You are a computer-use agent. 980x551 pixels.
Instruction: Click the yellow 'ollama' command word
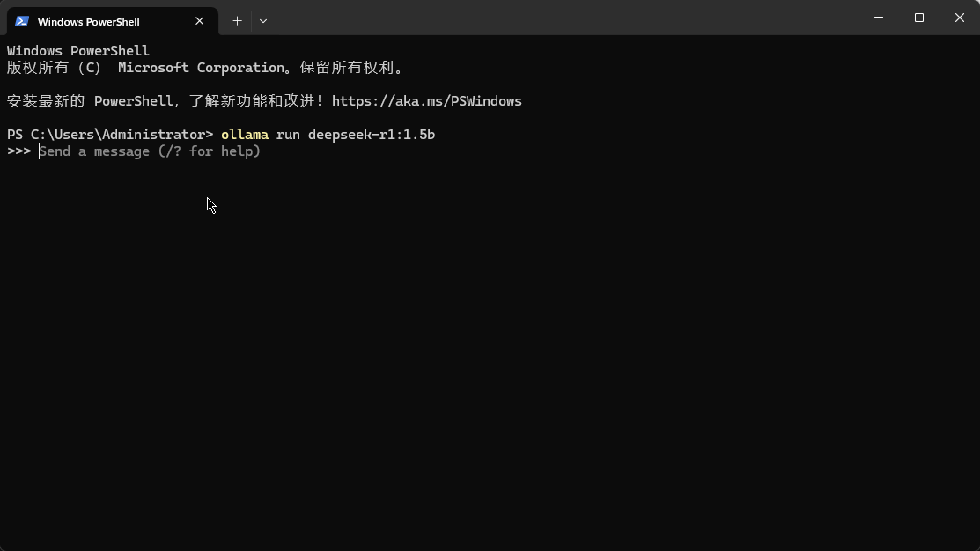(244, 135)
